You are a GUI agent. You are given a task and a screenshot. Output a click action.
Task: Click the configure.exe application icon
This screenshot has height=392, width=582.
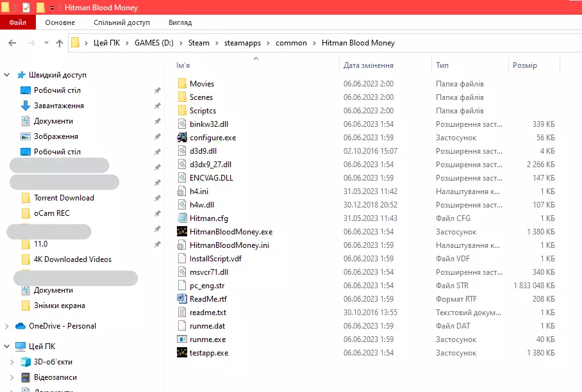(x=182, y=138)
